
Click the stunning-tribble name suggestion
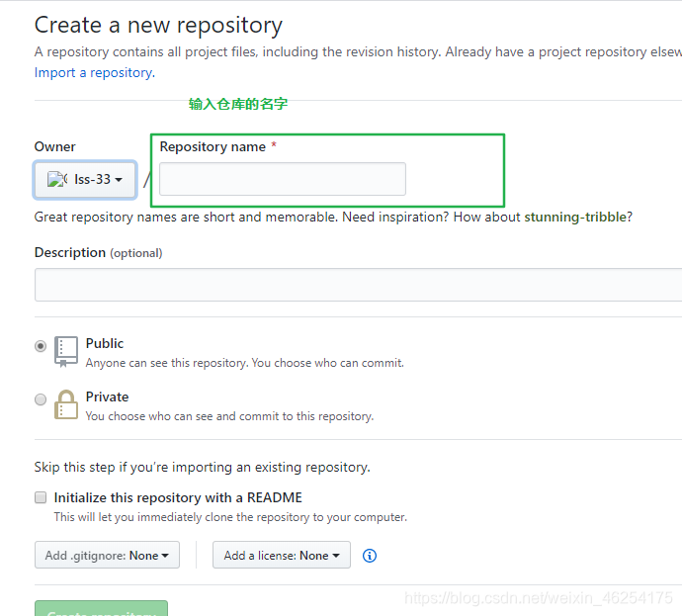coord(575,217)
